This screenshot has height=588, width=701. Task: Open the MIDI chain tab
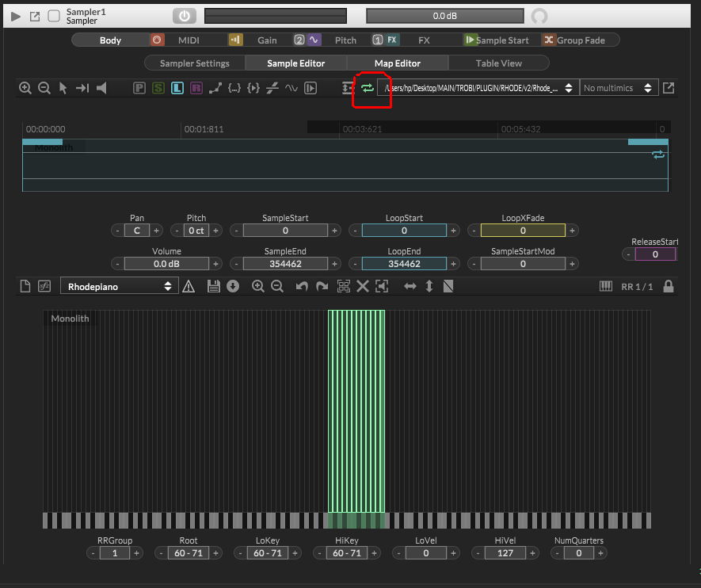[x=189, y=40]
